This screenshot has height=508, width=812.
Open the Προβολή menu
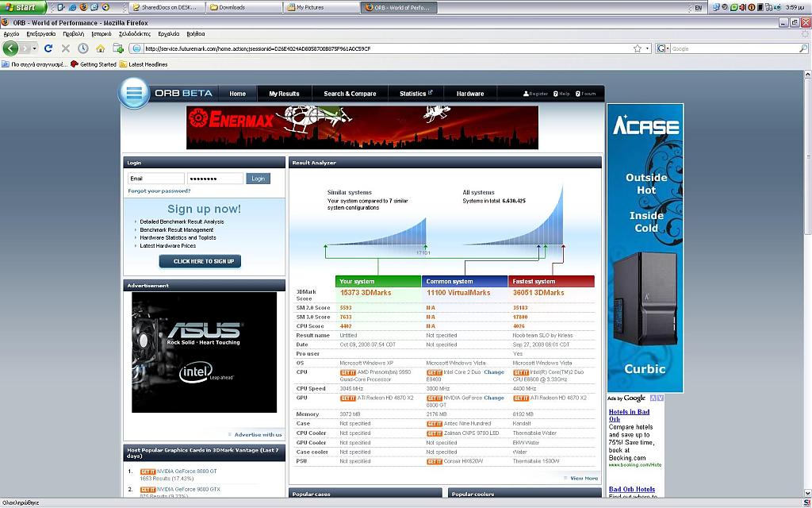[x=74, y=33]
